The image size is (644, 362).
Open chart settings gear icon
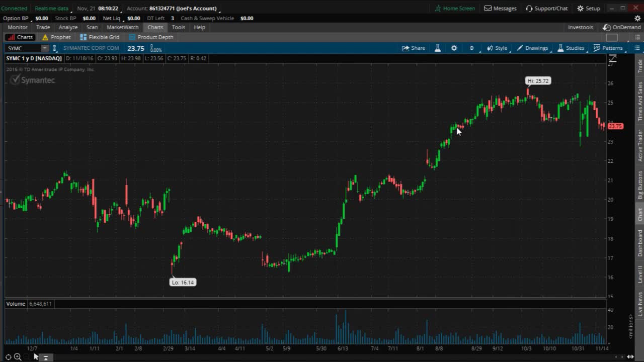click(454, 48)
